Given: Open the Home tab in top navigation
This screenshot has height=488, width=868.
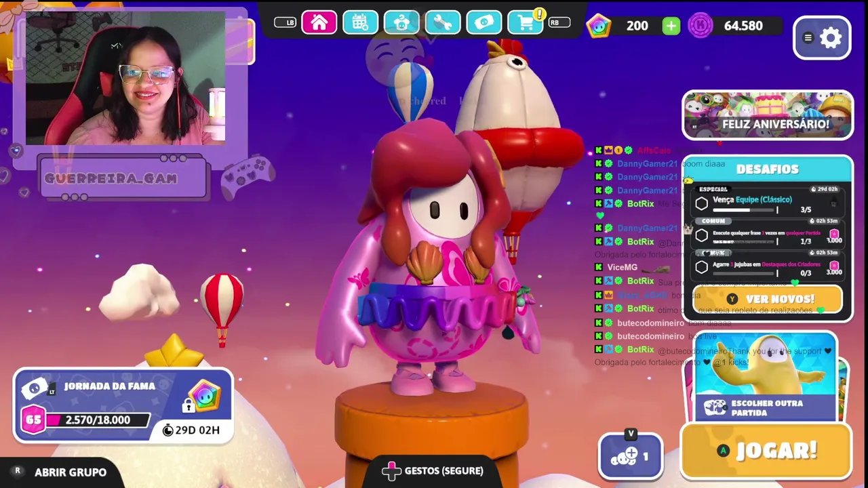Looking at the screenshot, I should [x=319, y=23].
